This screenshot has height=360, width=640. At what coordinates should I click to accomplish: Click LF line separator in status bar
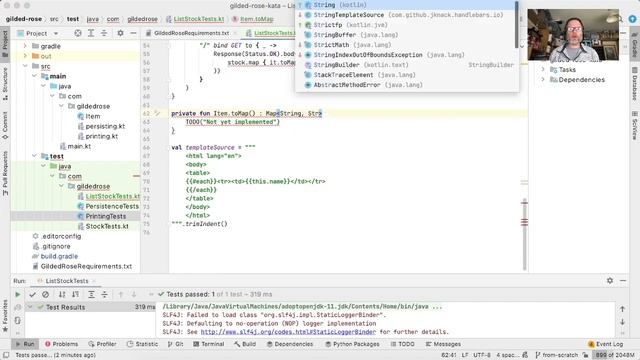coord(464,355)
